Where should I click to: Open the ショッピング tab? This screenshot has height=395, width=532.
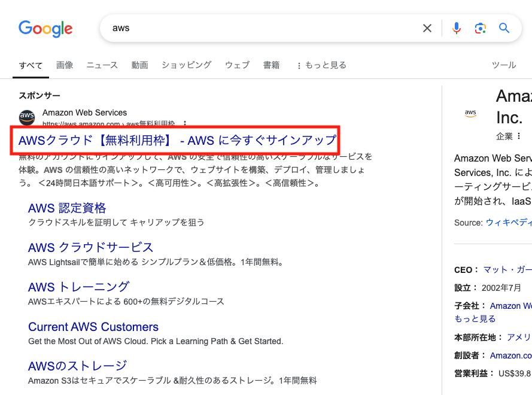(x=187, y=65)
